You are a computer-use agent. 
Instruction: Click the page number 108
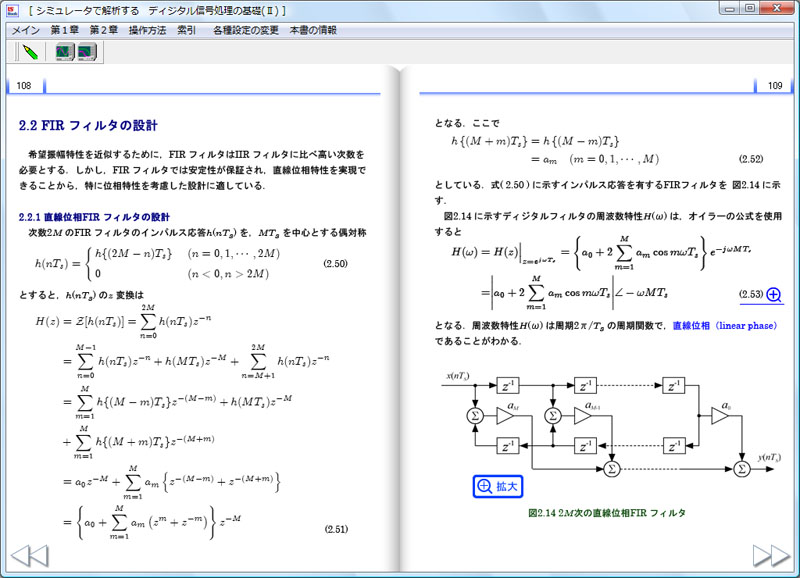24,85
